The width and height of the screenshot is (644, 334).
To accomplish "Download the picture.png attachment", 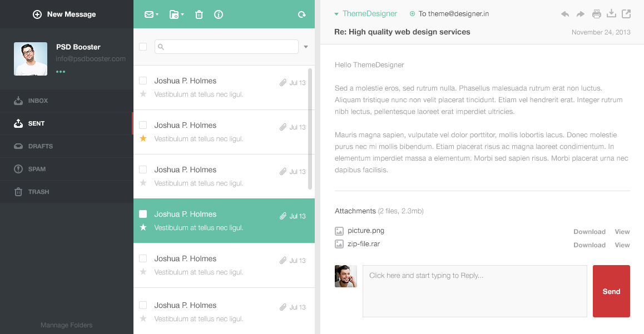I will (589, 232).
